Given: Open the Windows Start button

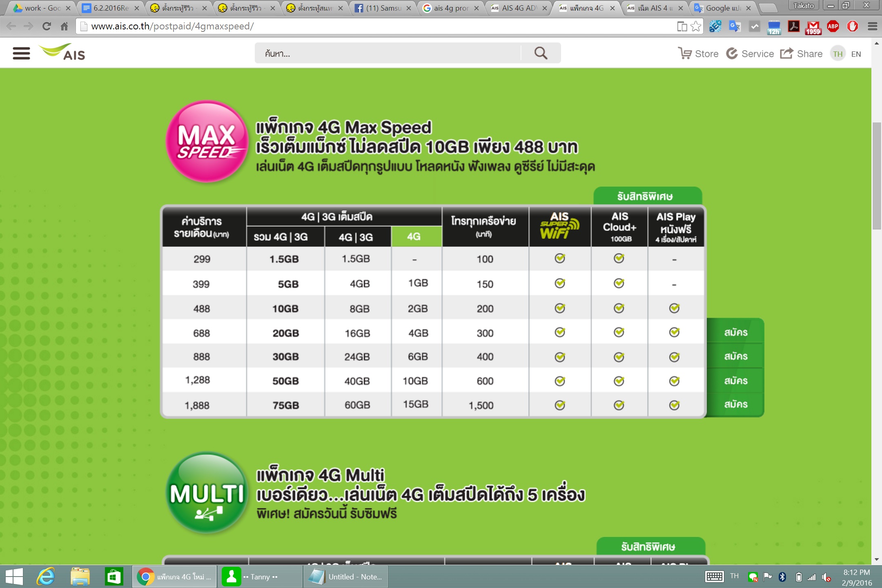Looking at the screenshot, I should tap(14, 577).
